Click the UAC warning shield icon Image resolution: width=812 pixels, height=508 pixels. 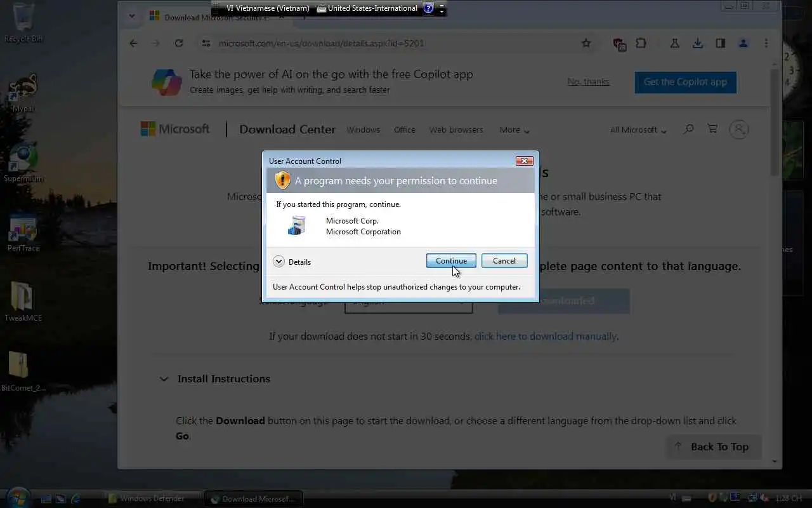(282, 180)
